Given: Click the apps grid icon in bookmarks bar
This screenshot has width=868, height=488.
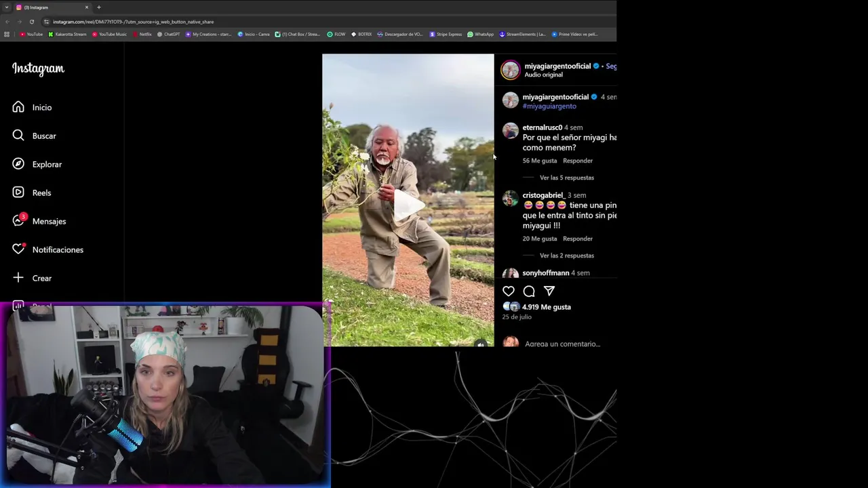Looking at the screenshot, I should pyautogui.click(x=7, y=34).
